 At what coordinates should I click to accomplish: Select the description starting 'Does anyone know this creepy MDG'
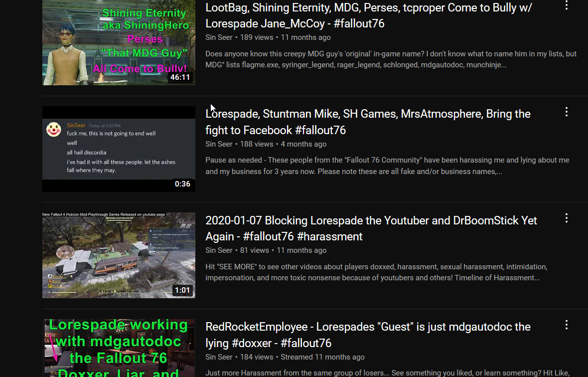pos(391,59)
